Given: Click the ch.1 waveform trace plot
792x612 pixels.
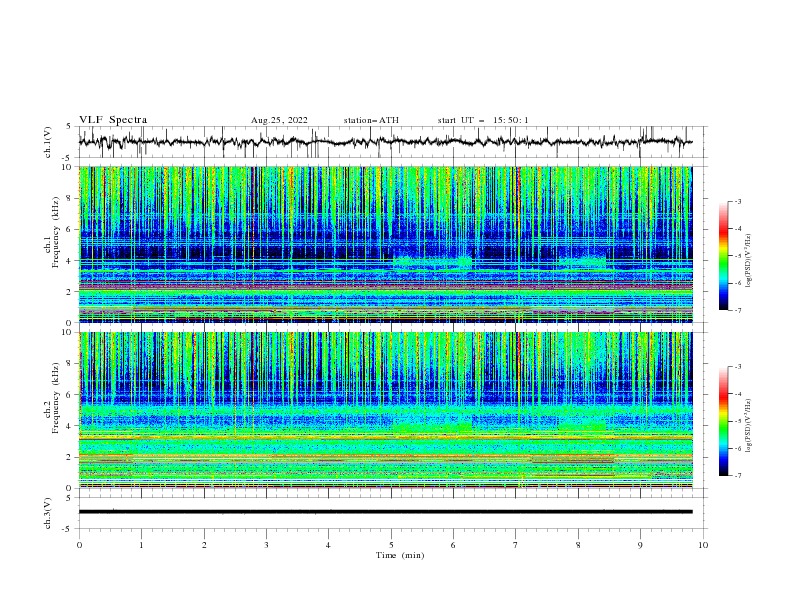Looking at the screenshot, I should click(x=385, y=142).
